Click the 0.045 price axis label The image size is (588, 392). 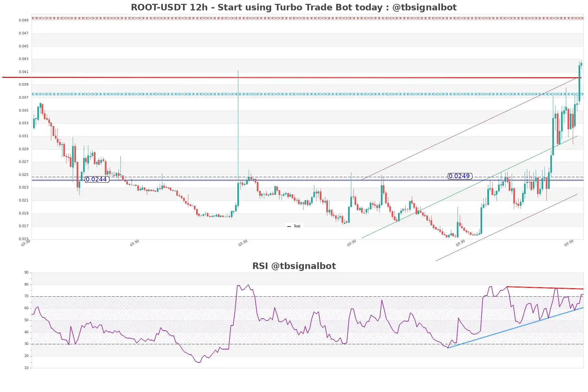pos(23,46)
